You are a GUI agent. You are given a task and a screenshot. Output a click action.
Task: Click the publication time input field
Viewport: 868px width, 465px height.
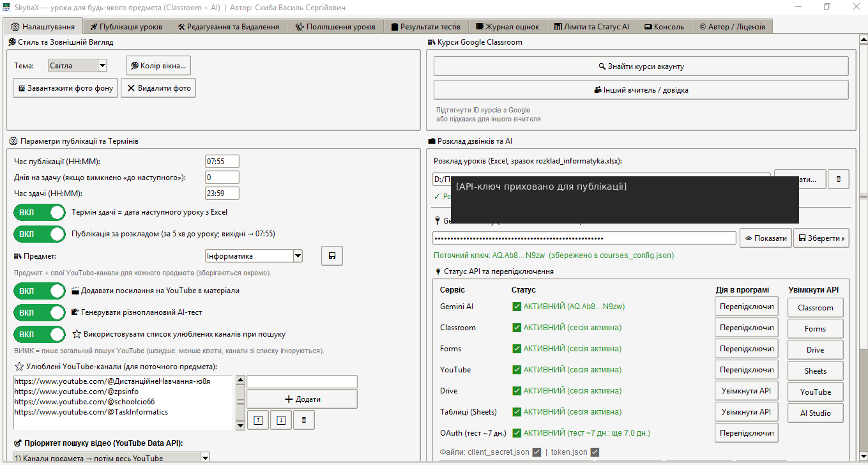pos(222,162)
